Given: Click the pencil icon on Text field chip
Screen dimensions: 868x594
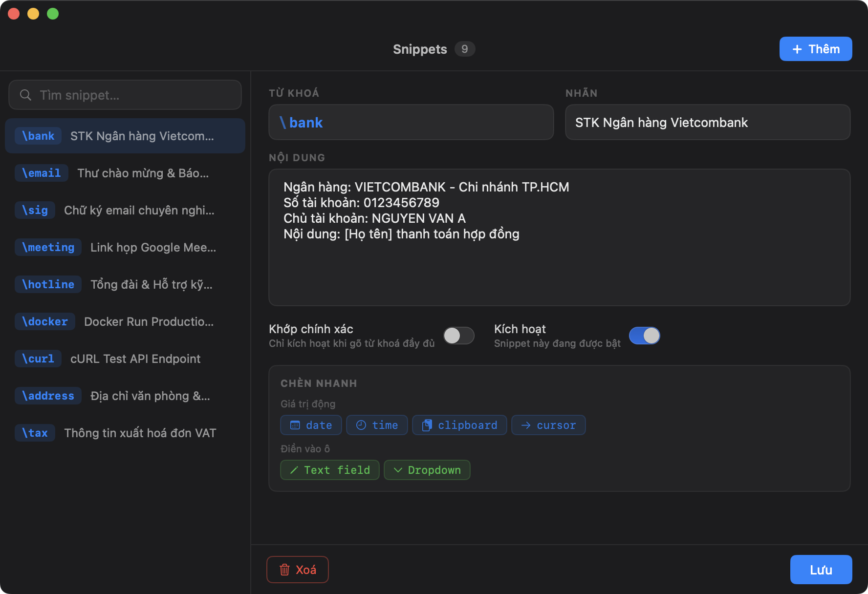Looking at the screenshot, I should (294, 470).
